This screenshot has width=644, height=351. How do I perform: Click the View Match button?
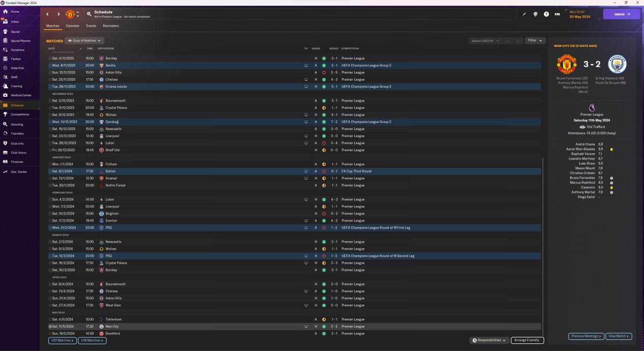[619, 336]
